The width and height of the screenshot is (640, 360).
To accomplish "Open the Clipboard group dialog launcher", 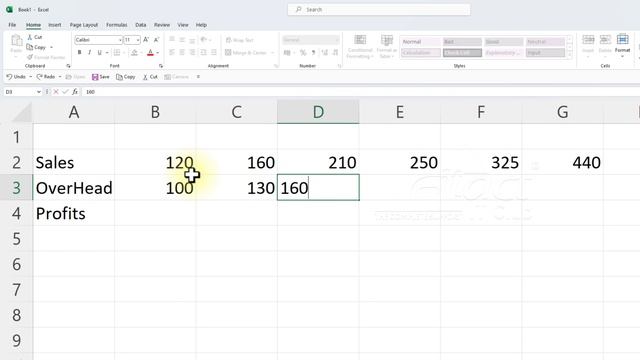I will pyautogui.click(x=68, y=66).
